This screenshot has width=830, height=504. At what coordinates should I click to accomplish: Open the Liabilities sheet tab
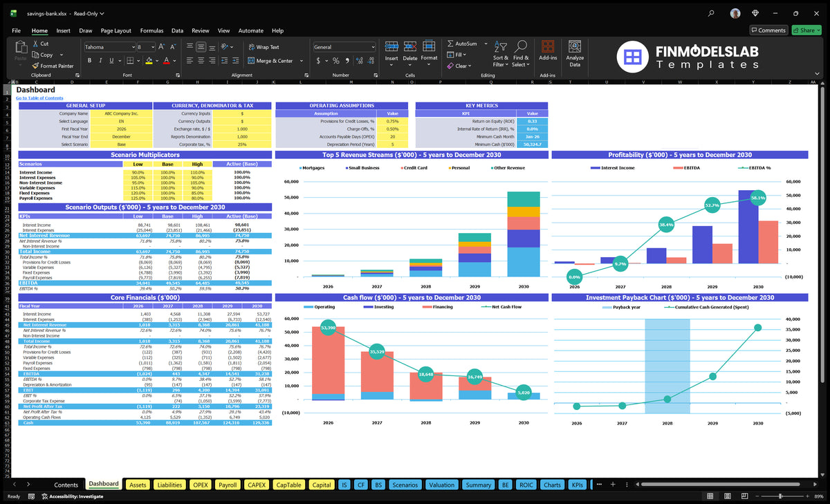(x=169, y=485)
